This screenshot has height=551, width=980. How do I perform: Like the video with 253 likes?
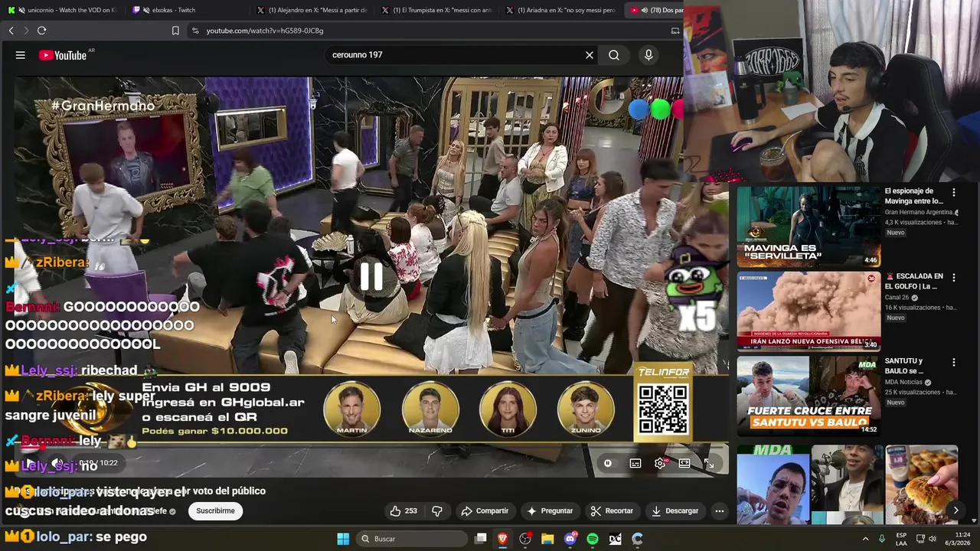[x=403, y=510]
